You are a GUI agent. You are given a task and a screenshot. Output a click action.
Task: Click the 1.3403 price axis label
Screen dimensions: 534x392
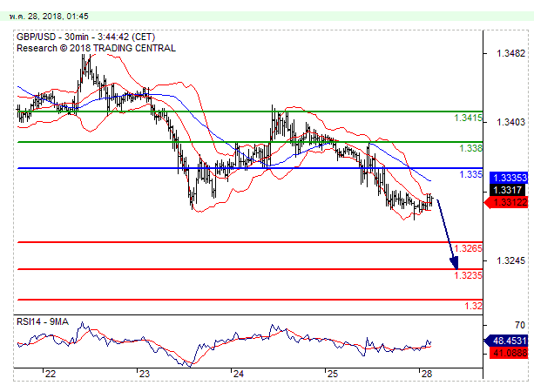tap(510, 122)
